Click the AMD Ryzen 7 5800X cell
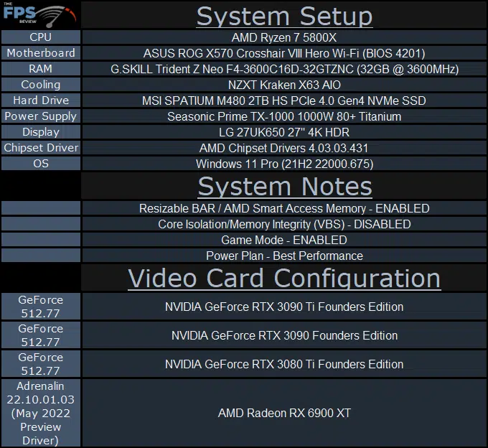 tap(284, 37)
